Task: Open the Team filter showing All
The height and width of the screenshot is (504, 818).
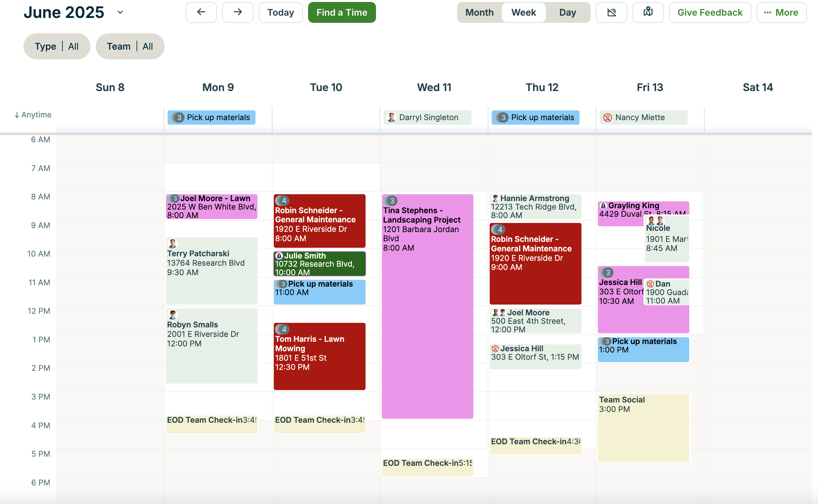Action: (x=130, y=46)
